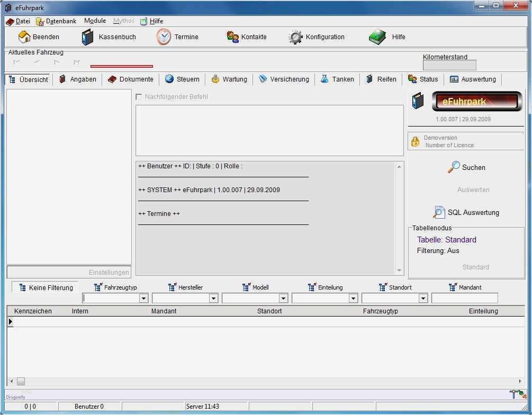Click the Server 11:43 status bar entry

[x=217, y=406]
